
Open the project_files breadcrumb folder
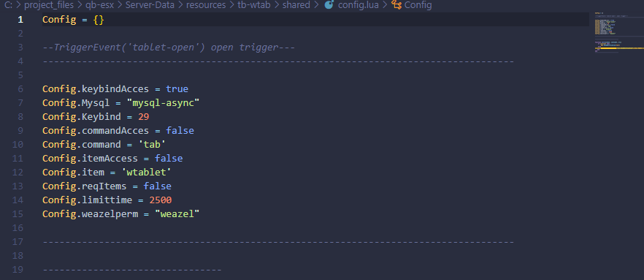click(x=50, y=5)
